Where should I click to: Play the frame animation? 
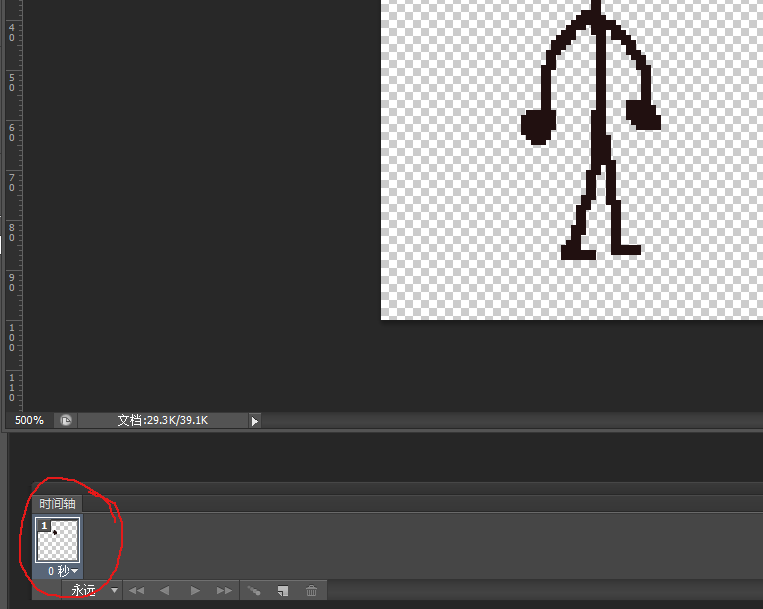[195, 591]
